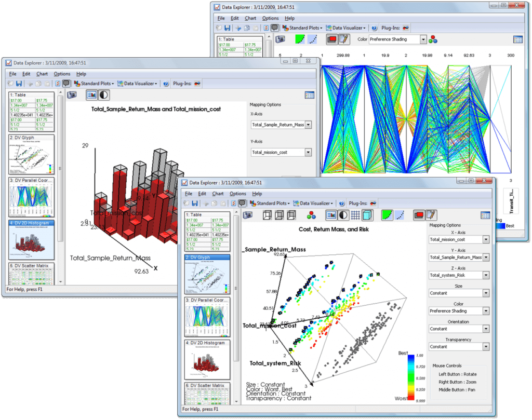The width and height of the screenshot is (532, 420).
Task: Select the pencil edit icon
Action: (430, 214)
